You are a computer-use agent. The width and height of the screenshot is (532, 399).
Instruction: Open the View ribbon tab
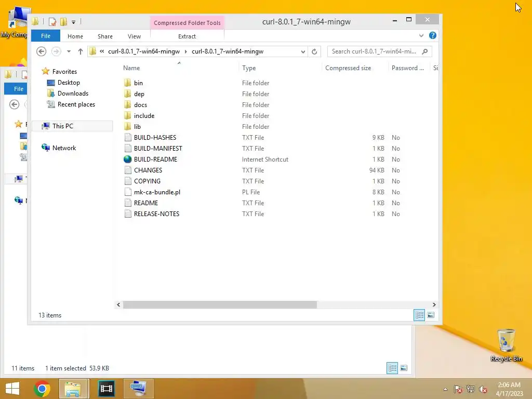[134, 36]
